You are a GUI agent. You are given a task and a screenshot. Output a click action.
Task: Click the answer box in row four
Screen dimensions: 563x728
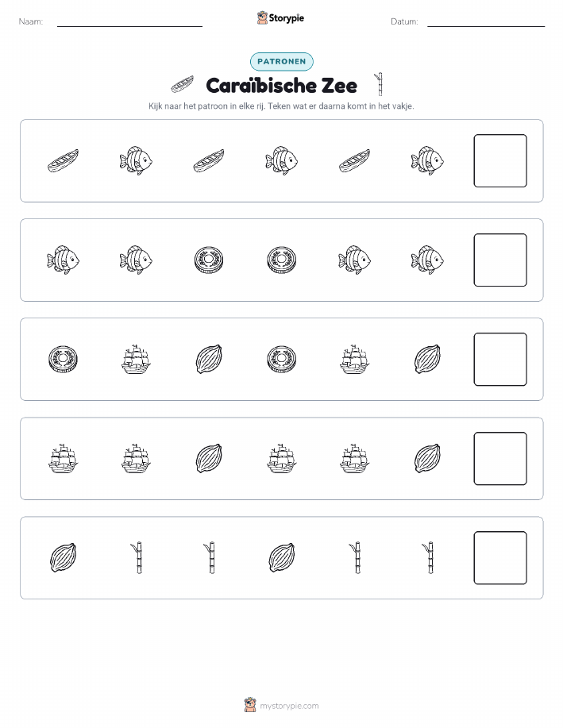pyautogui.click(x=500, y=459)
